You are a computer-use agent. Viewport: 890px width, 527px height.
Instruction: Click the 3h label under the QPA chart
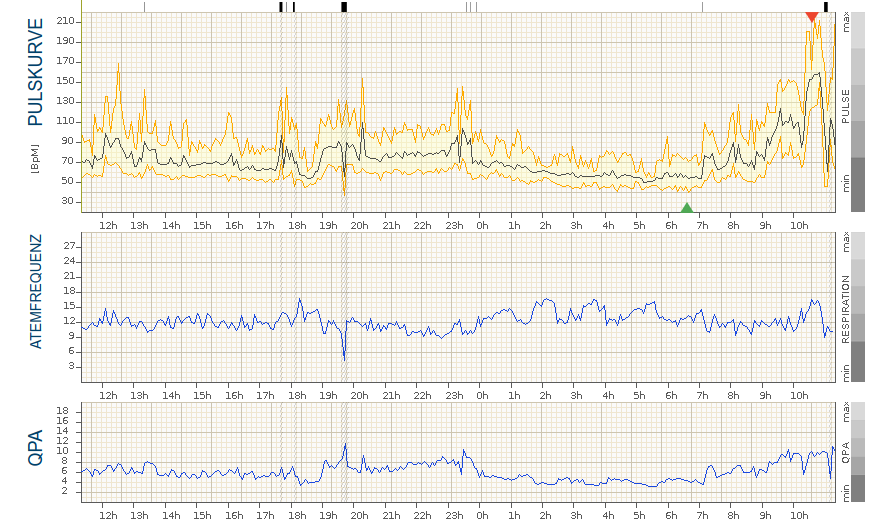576,516
